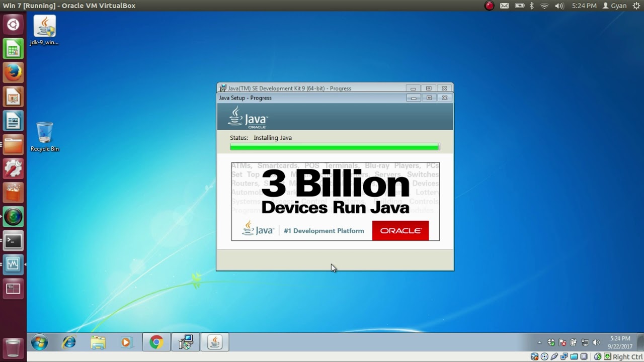Open Google Chrome from the taskbar

[x=156, y=342]
